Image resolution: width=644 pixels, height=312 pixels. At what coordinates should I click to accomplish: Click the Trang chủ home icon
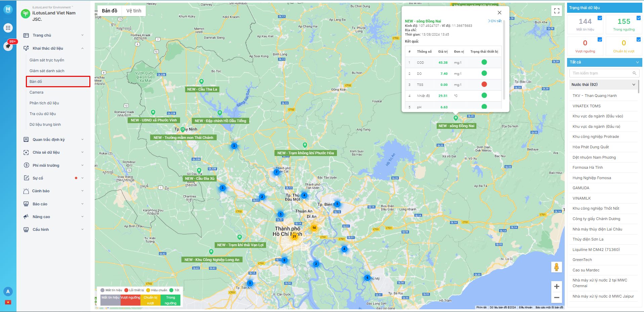tap(26, 35)
